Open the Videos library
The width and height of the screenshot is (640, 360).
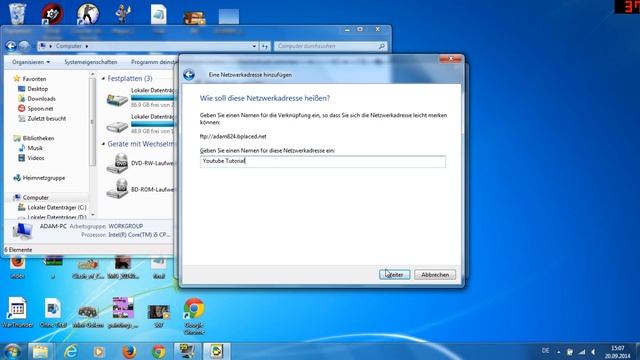[x=36, y=158]
